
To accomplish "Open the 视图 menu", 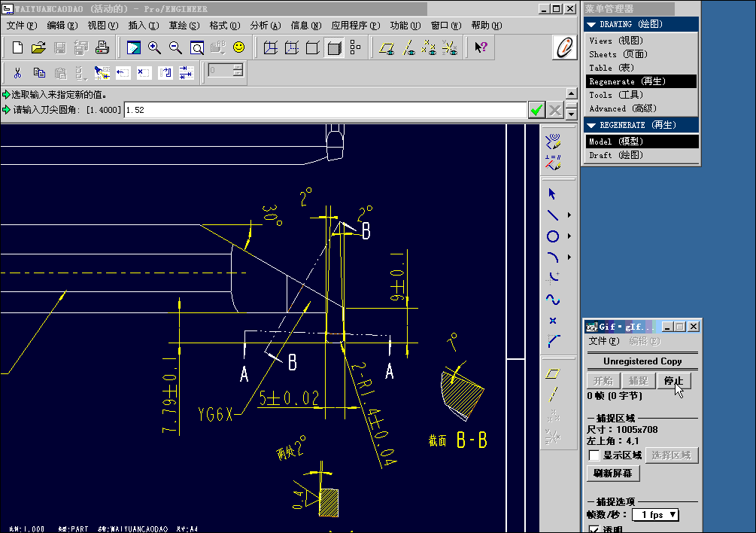I will point(103,26).
